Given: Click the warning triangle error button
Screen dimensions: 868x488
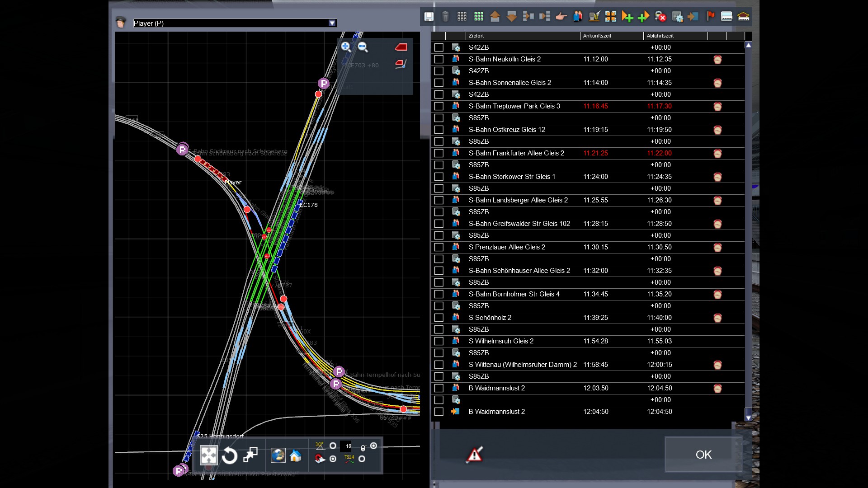Looking at the screenshot, I should click(x=474, y=455).
